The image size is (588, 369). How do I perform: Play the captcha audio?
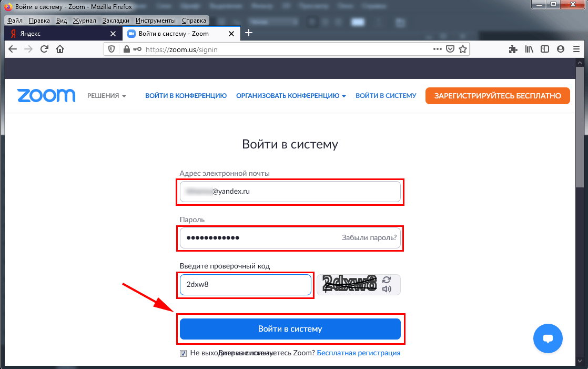pos(387,288)
